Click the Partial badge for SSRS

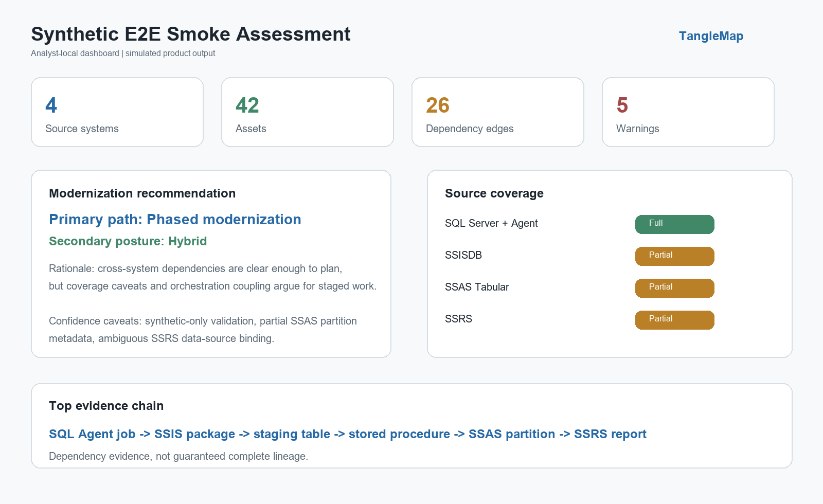pos(675,320)
